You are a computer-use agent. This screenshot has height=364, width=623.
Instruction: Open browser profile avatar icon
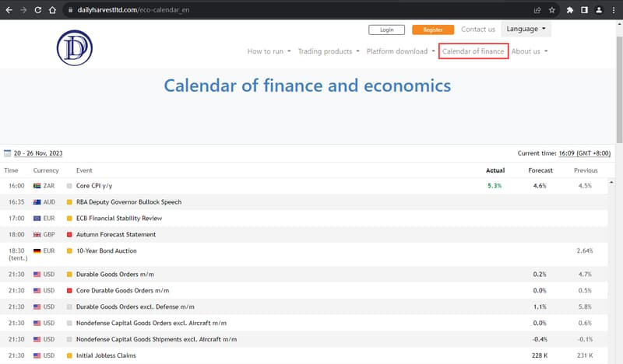pyautogui.click(x=599, y=10)
